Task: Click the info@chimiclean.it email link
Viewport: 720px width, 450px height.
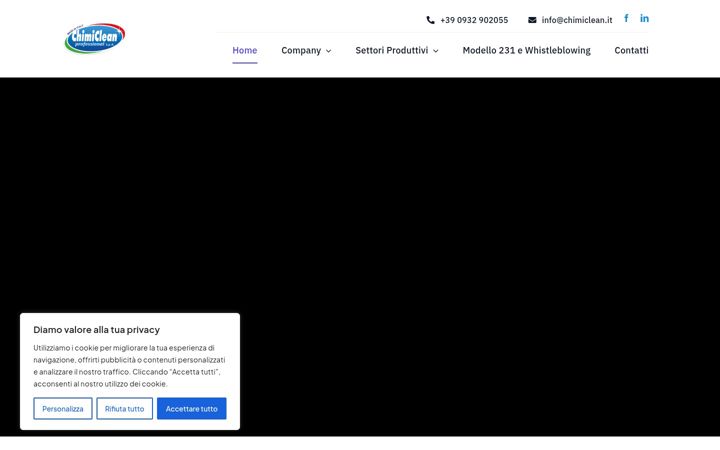Action: tap(577, 20)
